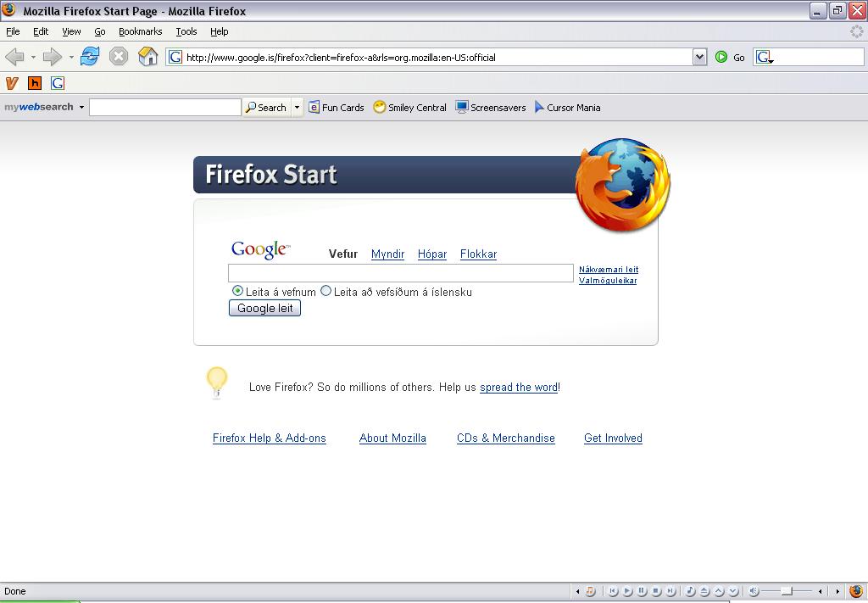The width and height of the screenshot is (868, 603).
Task: Open the Flokkar link
Action: [x=478, y=254]
